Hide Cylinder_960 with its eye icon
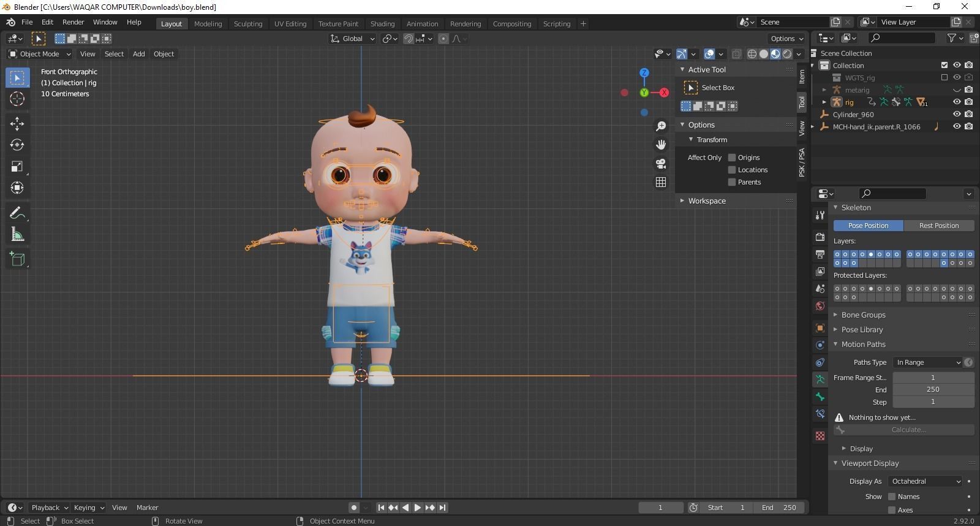980x526 pixels. point(957,114)
